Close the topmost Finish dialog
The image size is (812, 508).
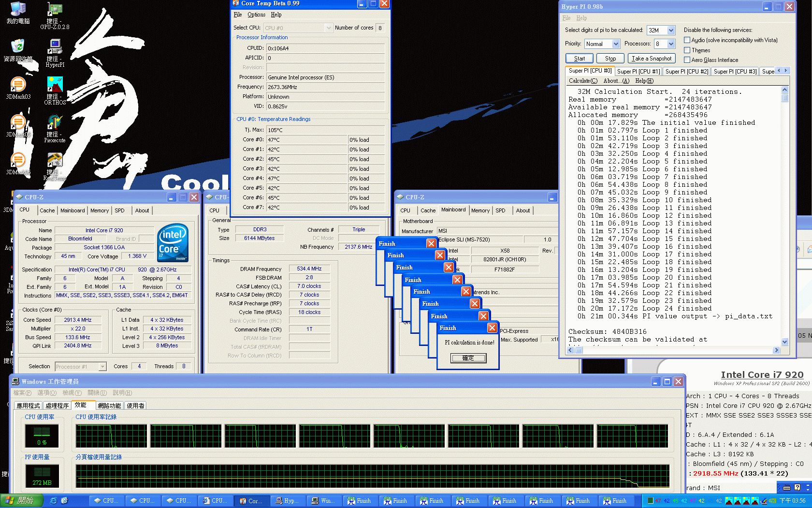(492, 328)
